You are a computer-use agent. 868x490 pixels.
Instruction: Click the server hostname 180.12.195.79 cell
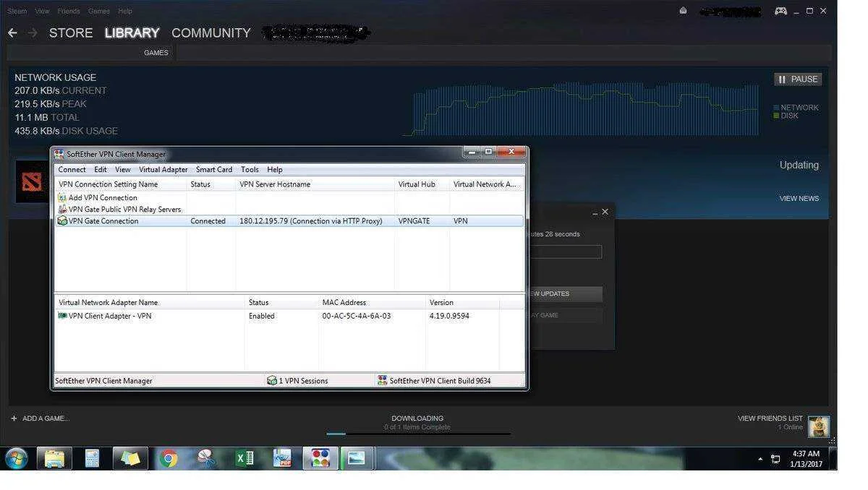311,221
